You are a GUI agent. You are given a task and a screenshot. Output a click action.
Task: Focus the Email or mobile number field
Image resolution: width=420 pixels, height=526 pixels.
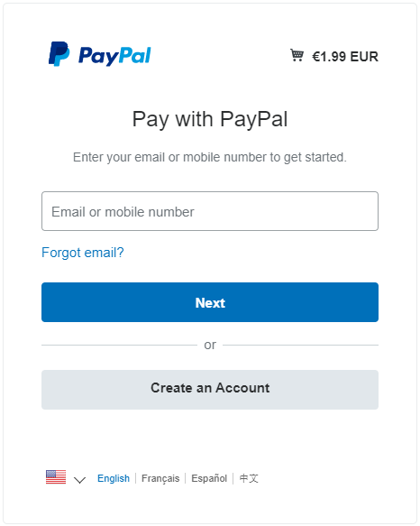point(210,211)
